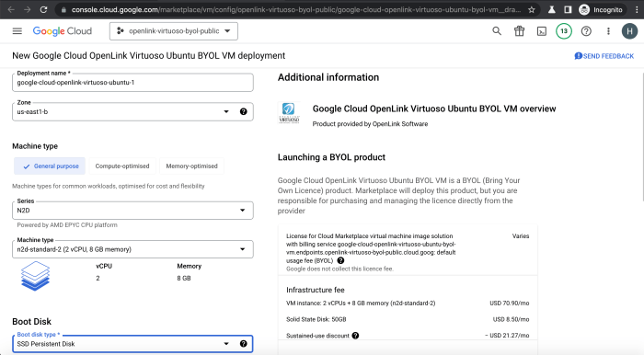This screenshot has height=355, width=644.
Task: Click the BYOL usage fee help icon
Action: 340,260
